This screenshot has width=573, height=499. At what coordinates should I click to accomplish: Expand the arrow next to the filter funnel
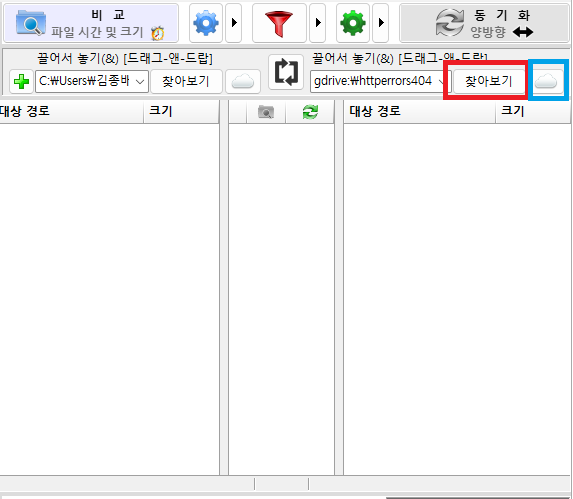point(318,23)
